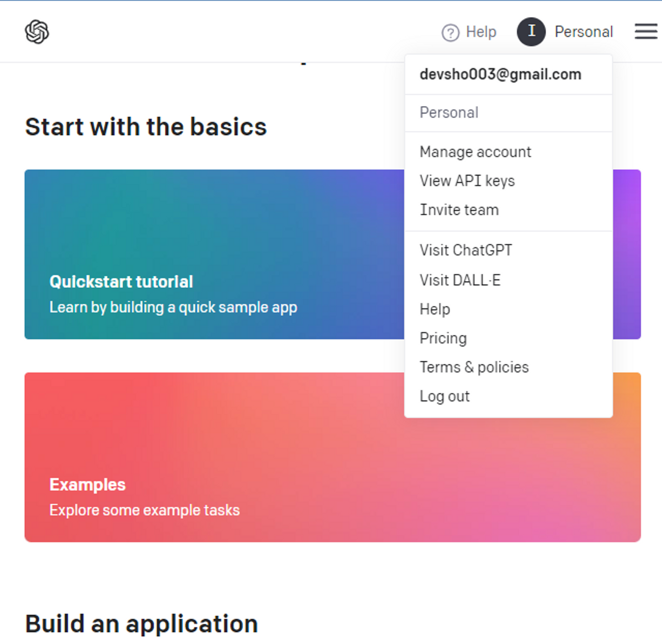Open Pricing from the dropdown menu

[443, 338]
